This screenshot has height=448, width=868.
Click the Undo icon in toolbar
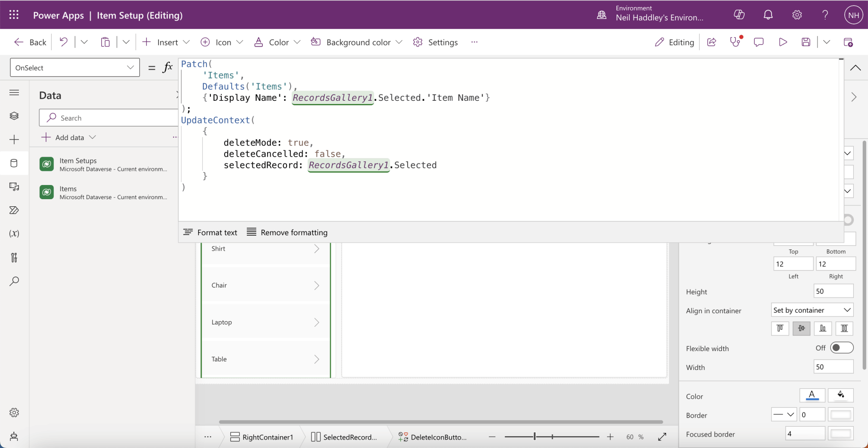click(63, 42)
